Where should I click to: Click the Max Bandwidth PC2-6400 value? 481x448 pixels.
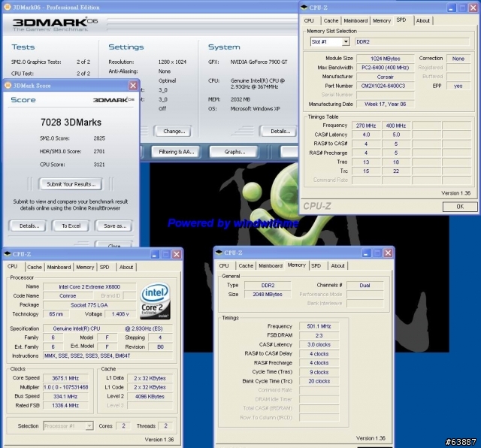click(x=386, y=68)
